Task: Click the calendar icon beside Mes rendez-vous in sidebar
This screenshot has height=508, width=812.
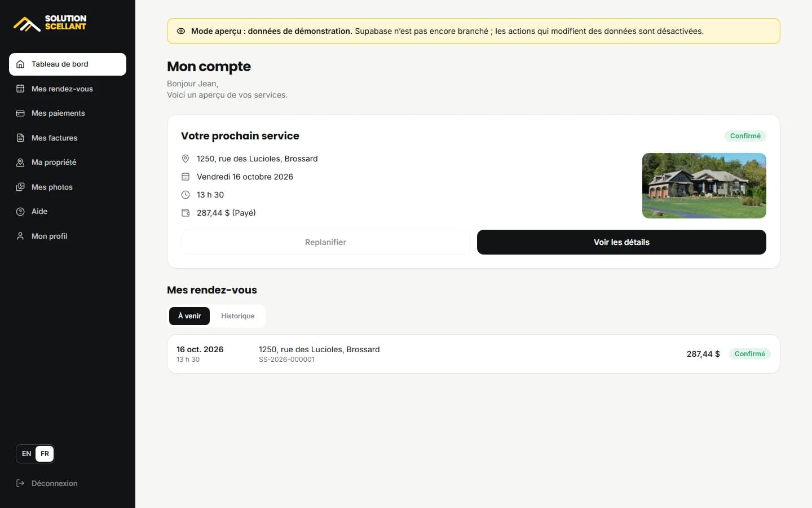Action: [x=20, y=89]
